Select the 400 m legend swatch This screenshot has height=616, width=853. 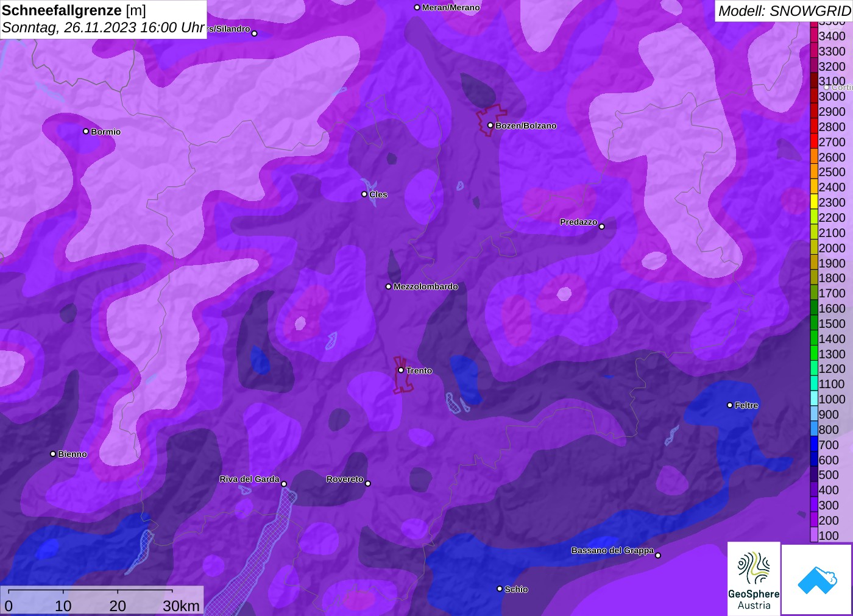coord(813,489)
